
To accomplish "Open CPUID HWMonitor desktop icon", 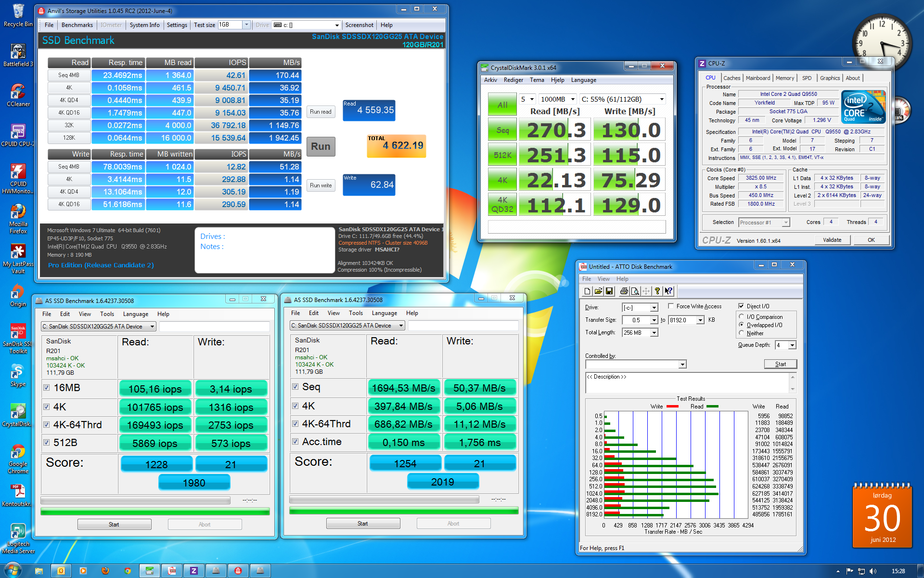I will click(x=18, y=179).
